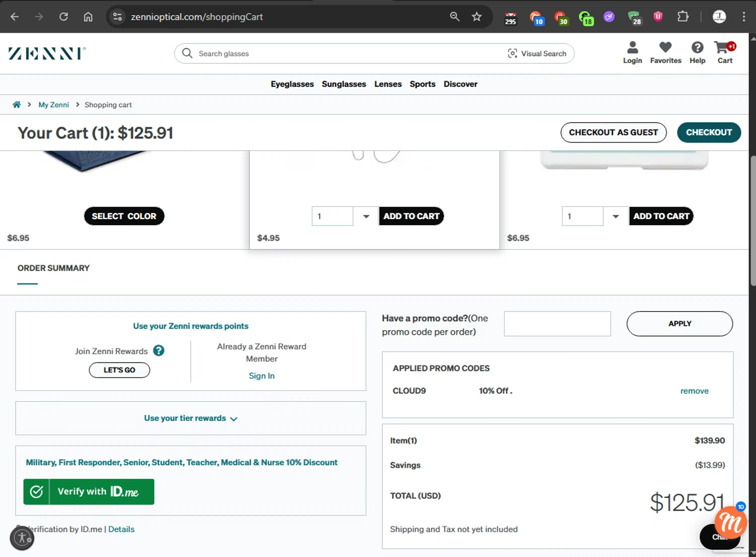Click the green CHECKOUT button
The height and width of the screenshot is (557, 756).
[709, 133]
